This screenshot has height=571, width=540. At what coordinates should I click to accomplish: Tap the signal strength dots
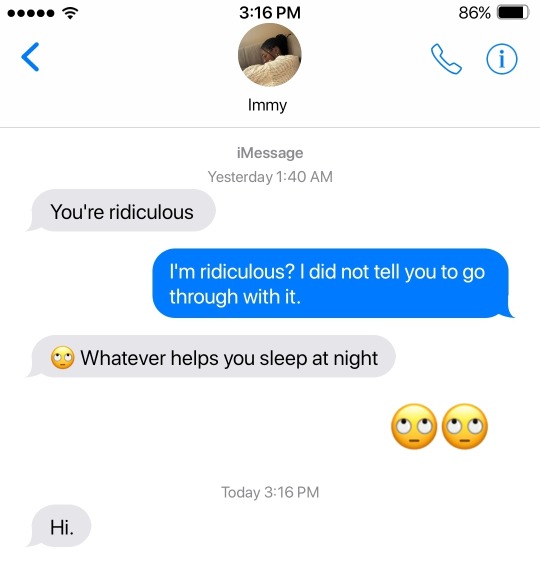(x=31, y=13)
